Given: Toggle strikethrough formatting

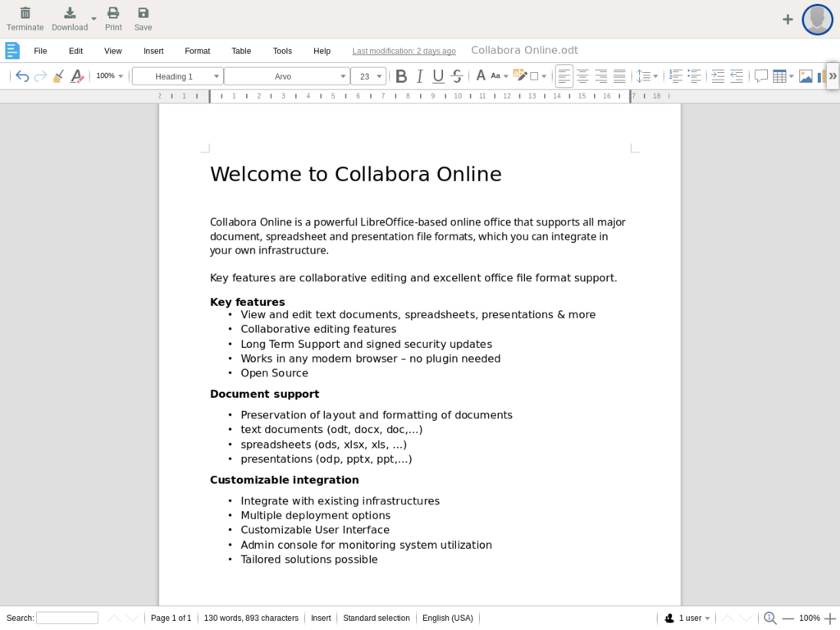Looking at the screenshot, I should click(x=457, y=75).
